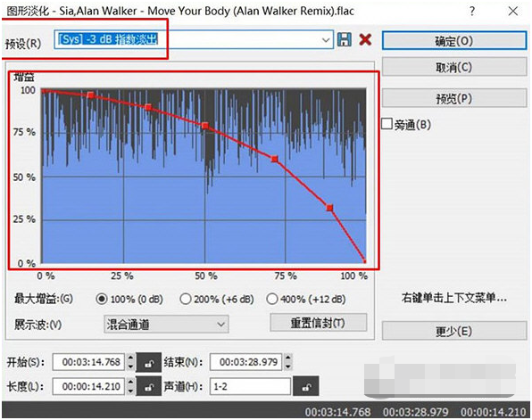Click the 更少(E) less button

454,331
